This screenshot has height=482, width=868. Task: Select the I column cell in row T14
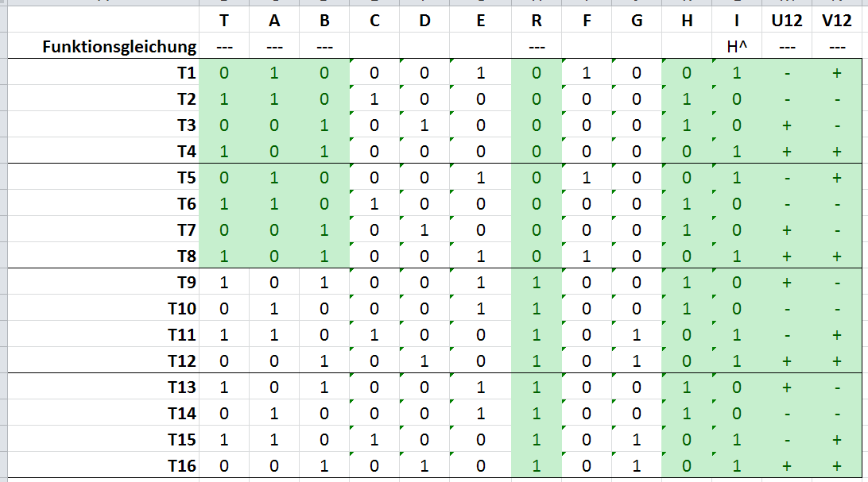click(x=737, y=414)
